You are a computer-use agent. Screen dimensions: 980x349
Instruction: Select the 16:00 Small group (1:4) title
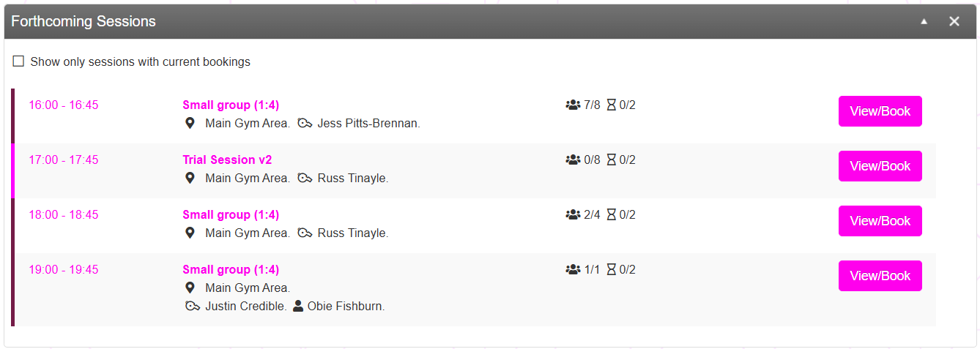[x=231, y=105]
